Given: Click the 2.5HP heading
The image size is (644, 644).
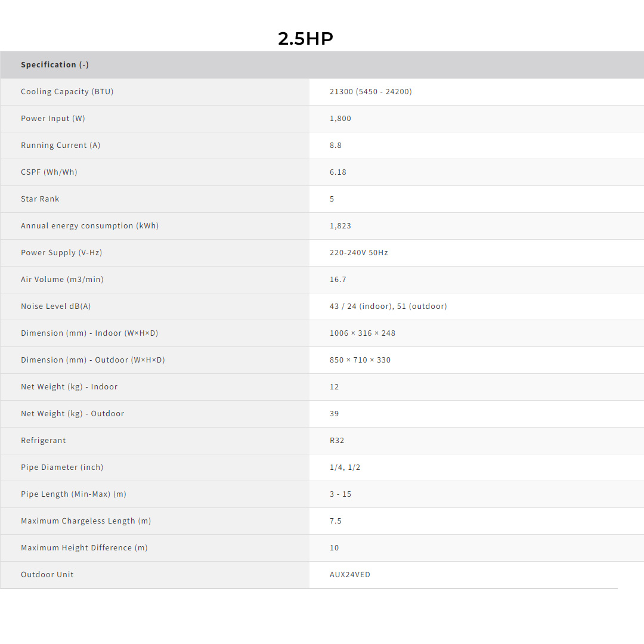Looking at the screenshot, I should pyautogui.click(x=305, y=39).
